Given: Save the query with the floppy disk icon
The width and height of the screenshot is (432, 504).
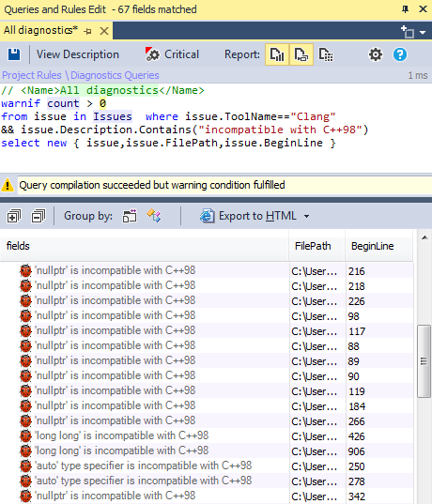Looking at the screenshot, I should [x=14, y=54].
